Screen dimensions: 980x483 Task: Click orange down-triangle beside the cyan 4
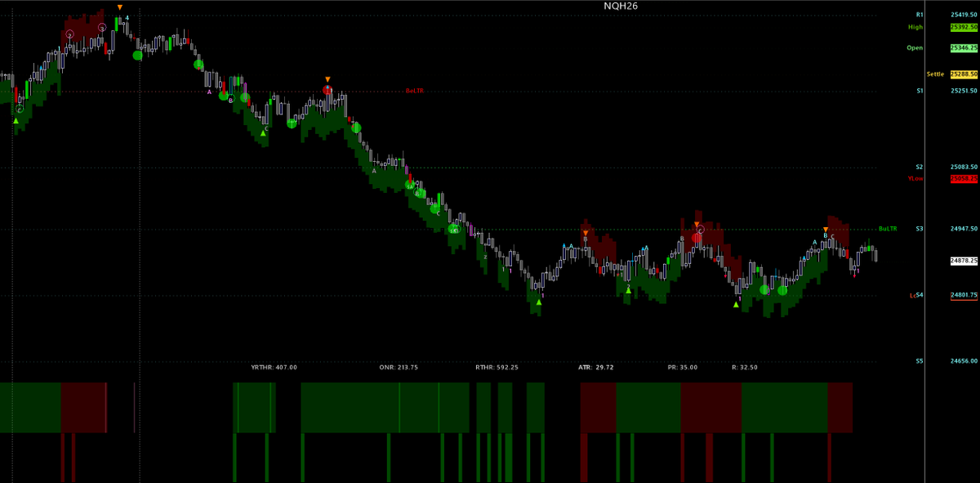[x=120, y=8]
